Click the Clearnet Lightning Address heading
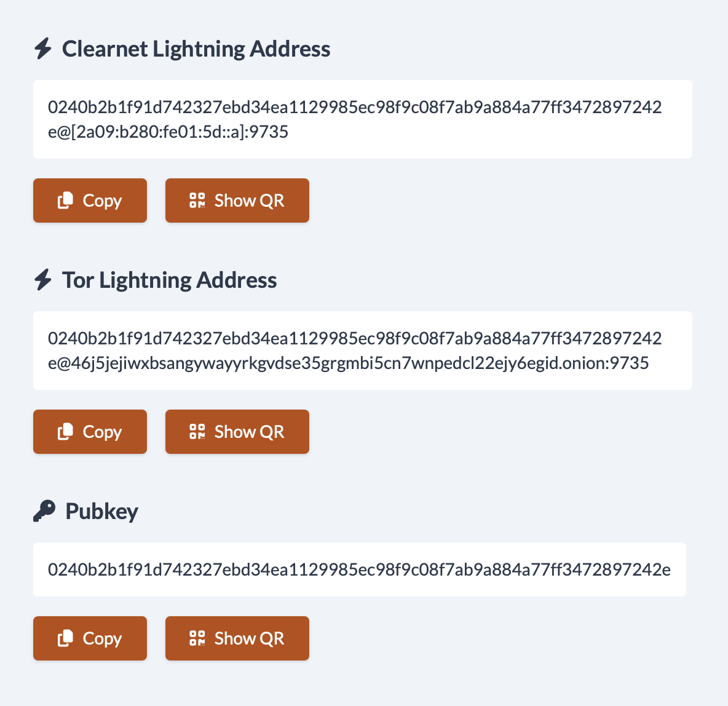This screenshot has width=728, height=706. point(196,49)
